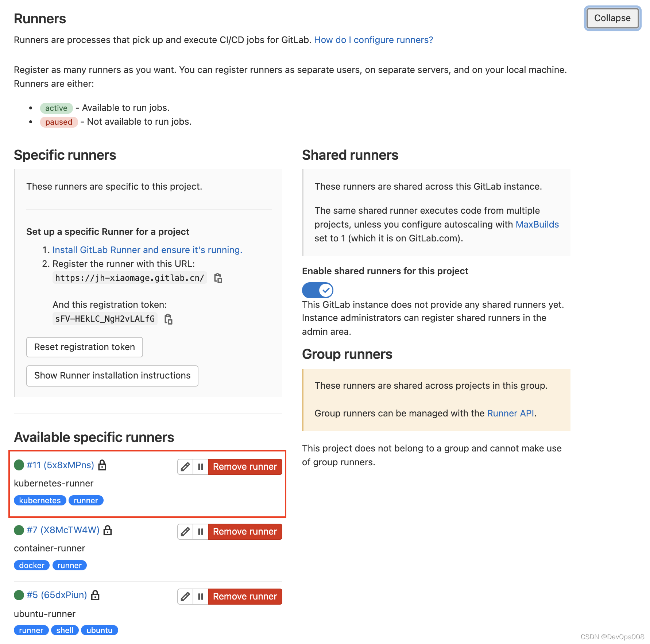Screen dimensions: 650x644
Task: Copy the registration token
Action: (x=169, y=319)
